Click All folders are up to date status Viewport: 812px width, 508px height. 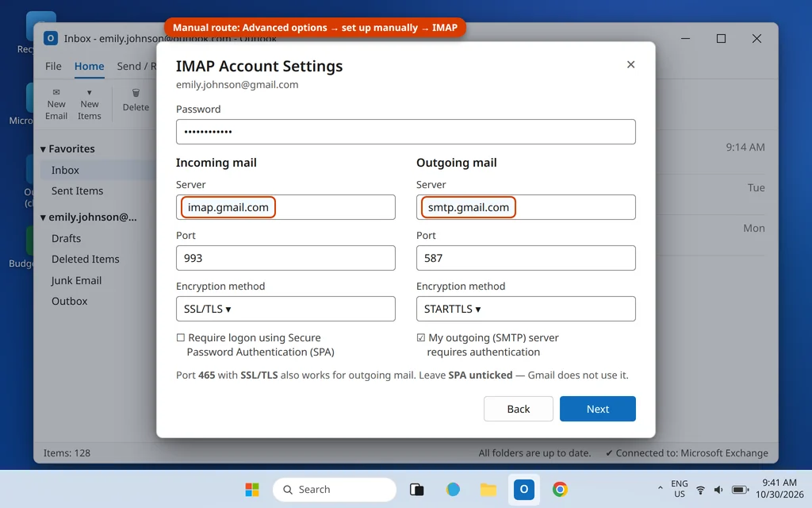(x=534, y=453)
